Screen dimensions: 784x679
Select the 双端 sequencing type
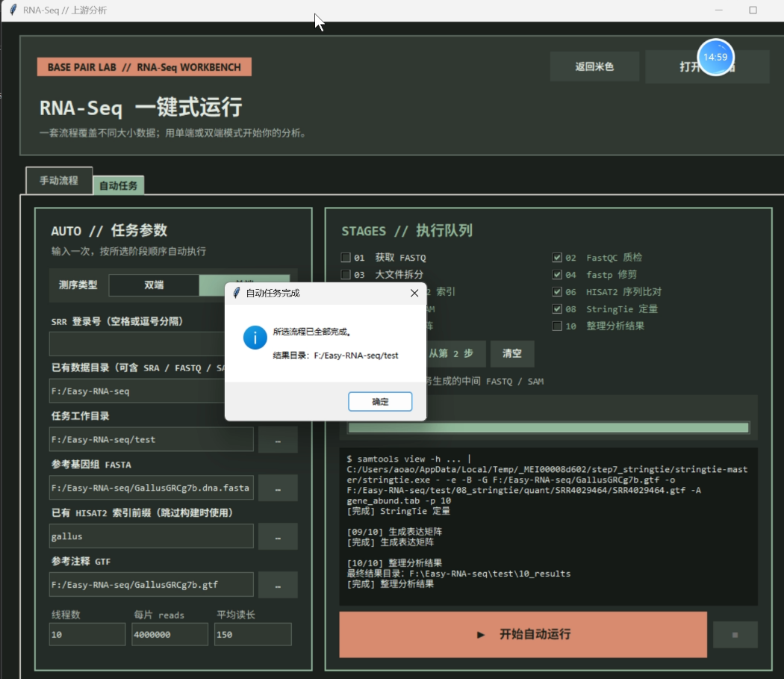[x=154, y=285]
